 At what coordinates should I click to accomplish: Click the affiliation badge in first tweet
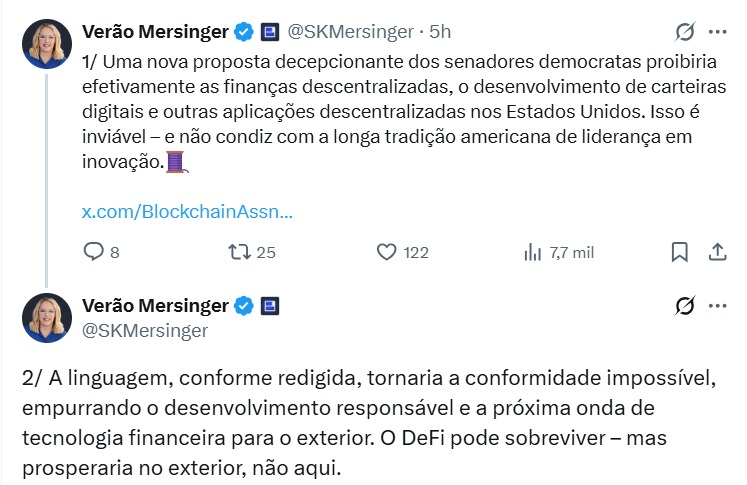(269, 32)
